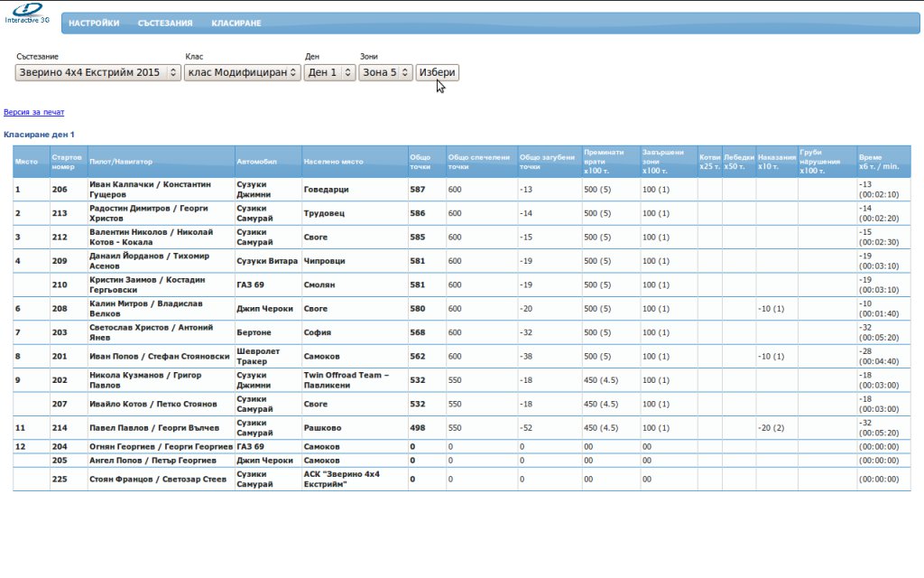Click the Пилот/Навигатор column header
924x578 pixels.
click(x=121, y=162)
